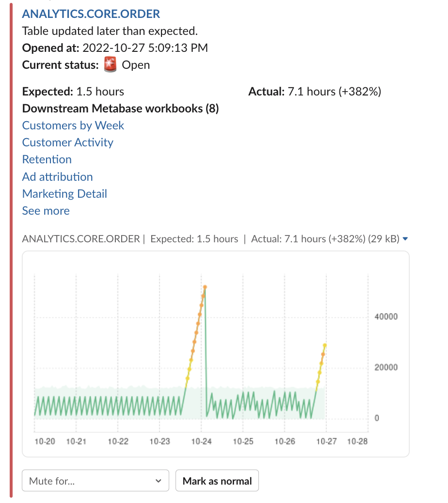Open the Customer Activity workbook link
This screenshot has height=503, width=448.
pos(68,142)
